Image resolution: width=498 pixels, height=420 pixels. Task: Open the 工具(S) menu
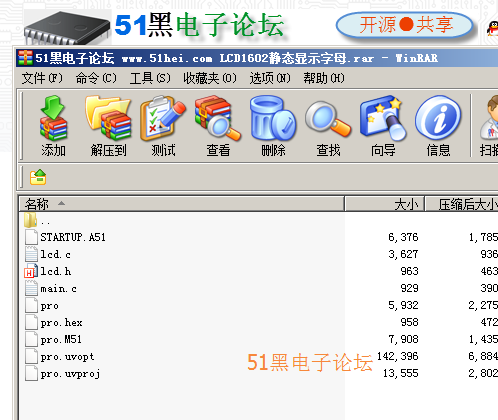point(150,78)
